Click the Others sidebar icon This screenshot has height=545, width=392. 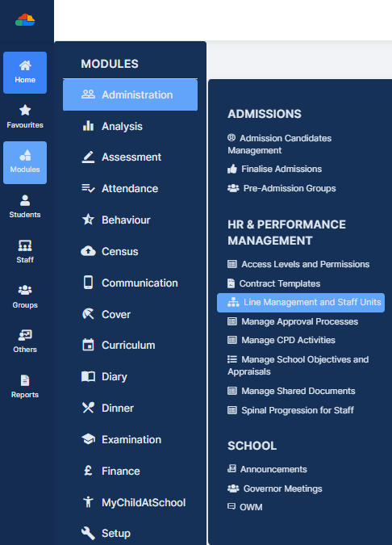[25, 335]
